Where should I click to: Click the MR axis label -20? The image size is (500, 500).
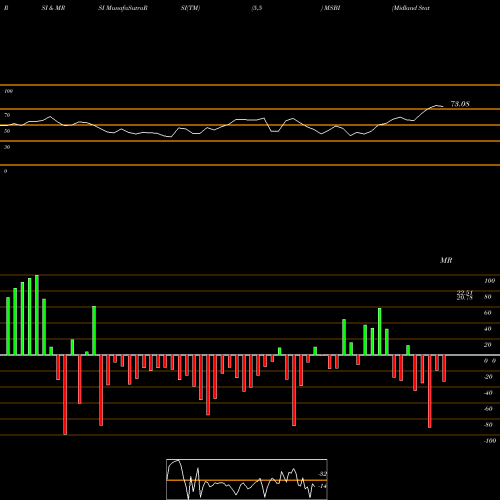[x=488, y=377]
